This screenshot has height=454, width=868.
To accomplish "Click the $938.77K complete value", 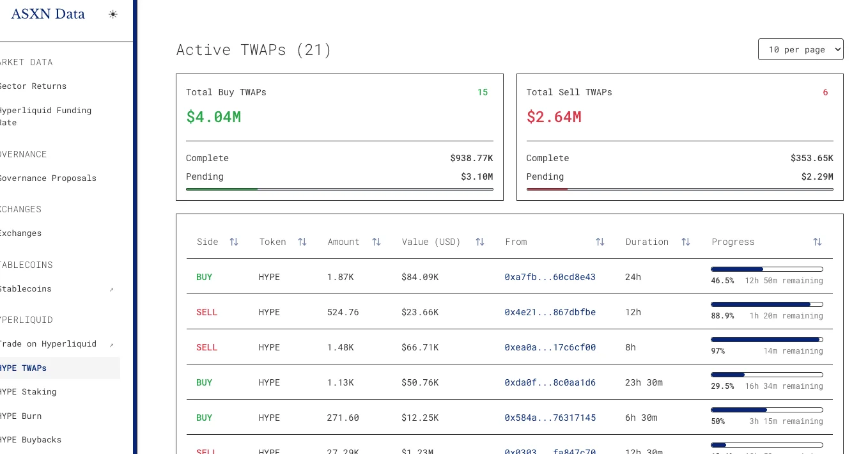I will [x=472, y=158].
